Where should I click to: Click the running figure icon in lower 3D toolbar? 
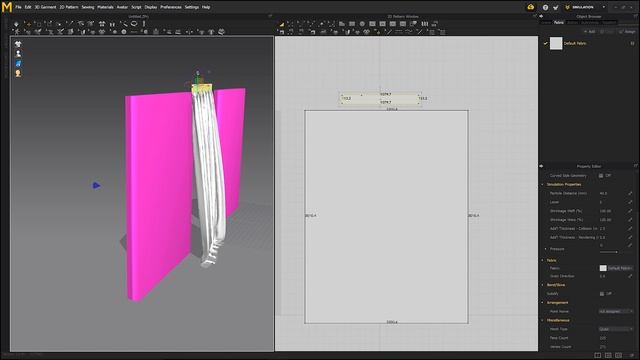pyautogui.click(x=17, y=31)
